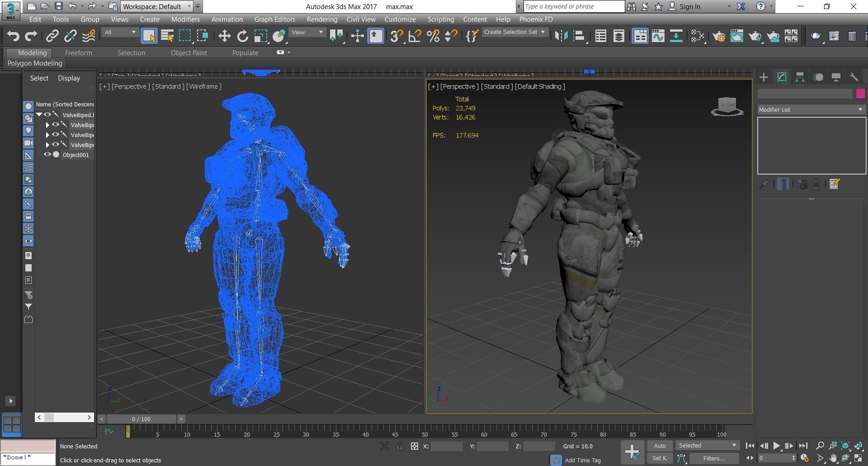The height and width of the screenshot is (466, 868).
Task: Toggle Selection Lock padlock icon
Action: pyautogui.click(x=400, y=447)
